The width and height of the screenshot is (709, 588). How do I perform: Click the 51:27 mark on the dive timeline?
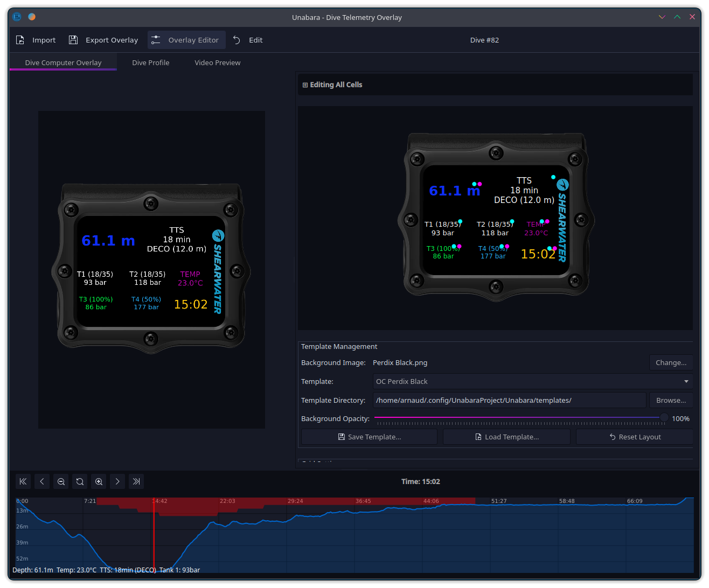[499, 501]
